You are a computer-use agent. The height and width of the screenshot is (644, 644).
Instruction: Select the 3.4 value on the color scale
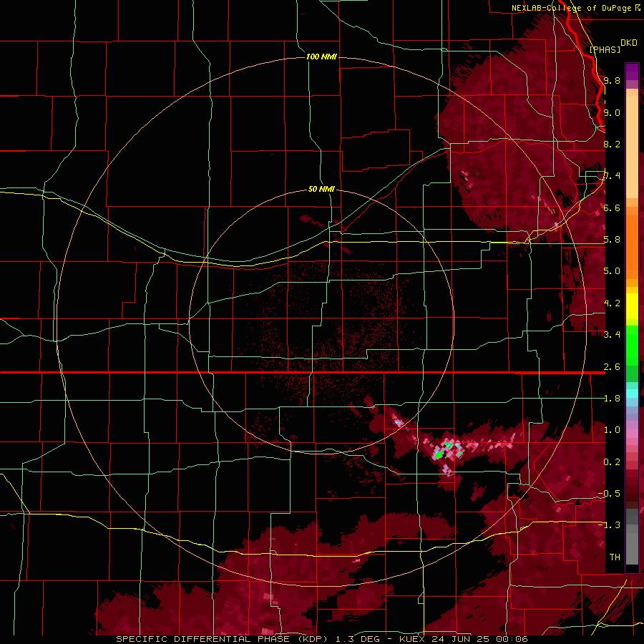(x=612, y=334)
